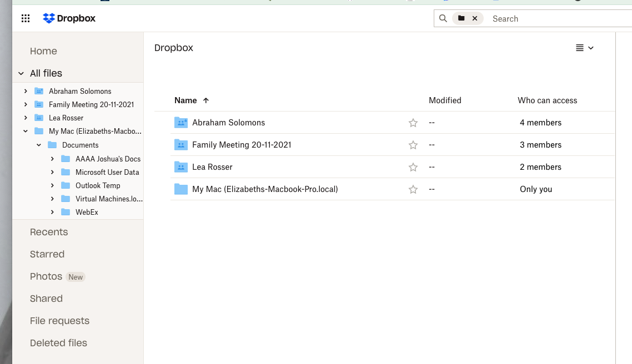Expand Outlook Temp tree node
Viewport: 632px width, 364px height.
(52, 185)
